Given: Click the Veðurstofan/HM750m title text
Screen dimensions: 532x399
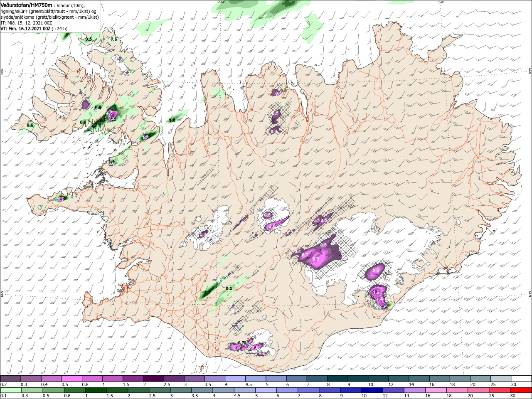Looking at the screenshot, I should tap(26, 5).
